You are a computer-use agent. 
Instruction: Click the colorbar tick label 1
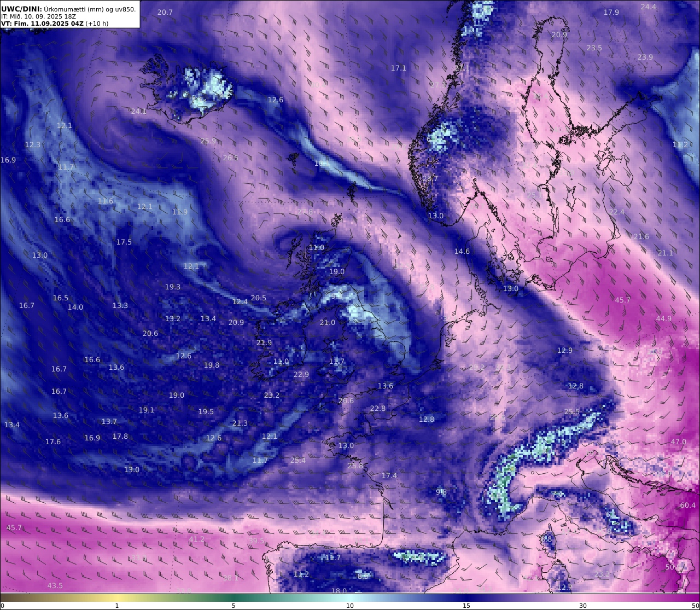tap(116, 606)
